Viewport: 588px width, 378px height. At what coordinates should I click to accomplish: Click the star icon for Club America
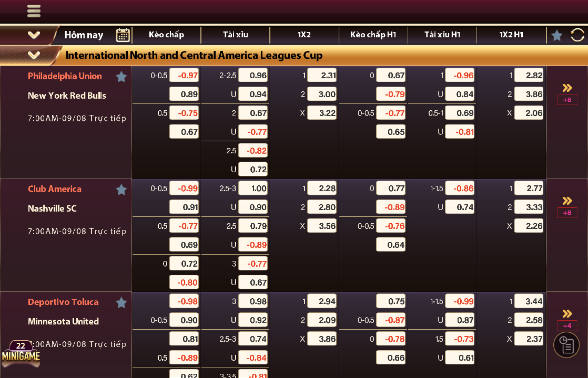click(122, 189)
